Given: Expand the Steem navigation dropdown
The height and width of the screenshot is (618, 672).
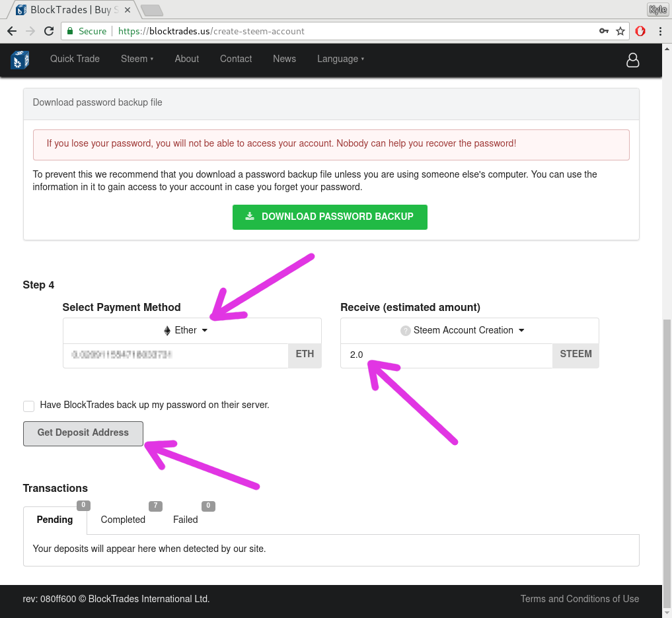Looking at the screenshot, I should pyautogui.click(x=137, y=59).
